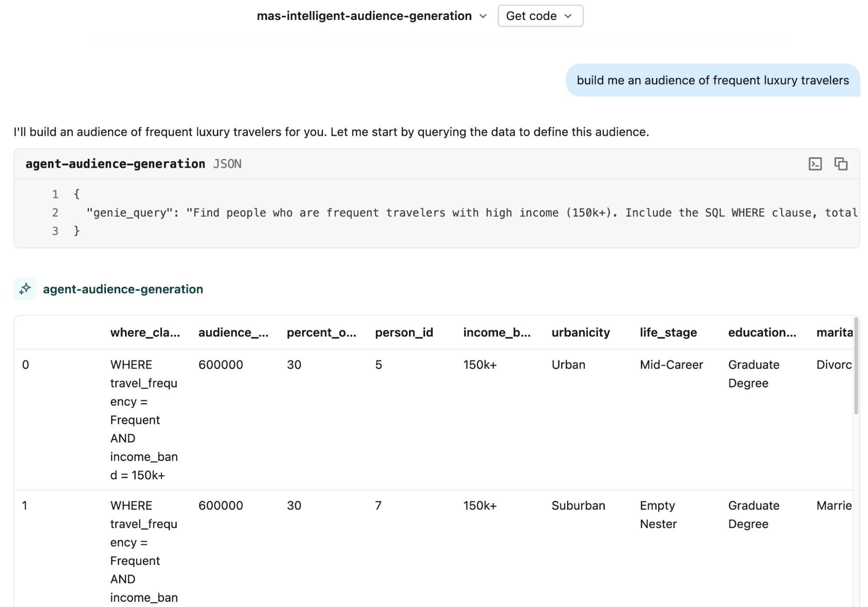The image size is (868, 607).
Task: Click the chevron next to endpoint name
Action: [x=483, y=16]
